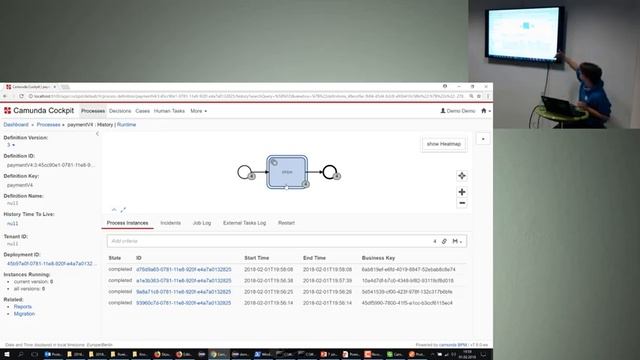Open the instance started at 19:56:38

184,281
